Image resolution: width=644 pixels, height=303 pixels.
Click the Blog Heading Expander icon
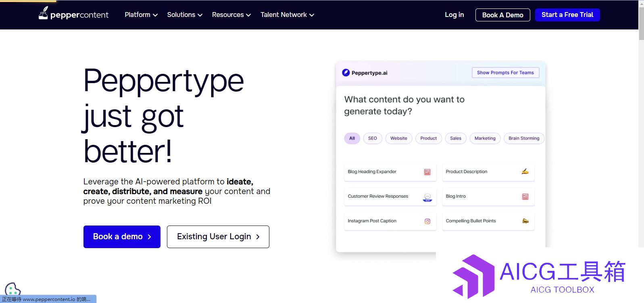click(x=427, y=172)
